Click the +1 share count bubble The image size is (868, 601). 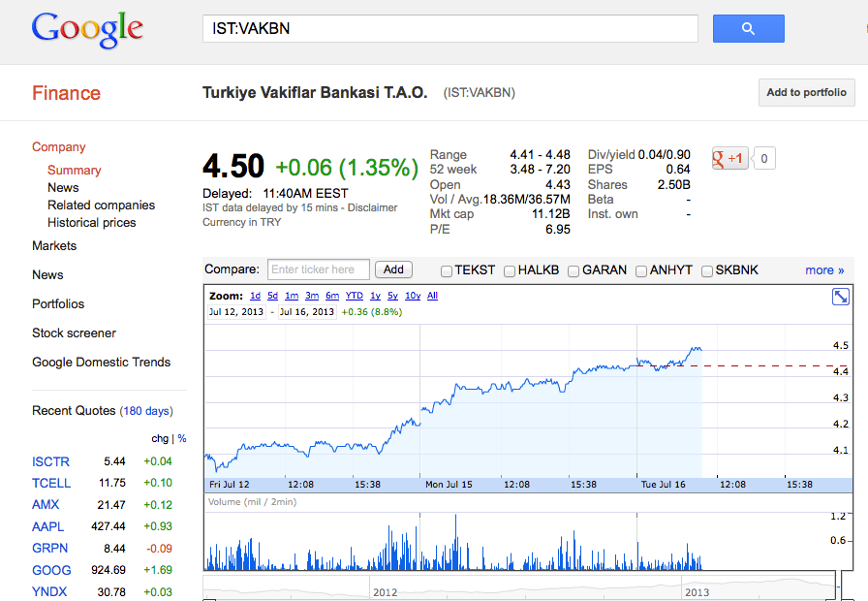(764, 158)
